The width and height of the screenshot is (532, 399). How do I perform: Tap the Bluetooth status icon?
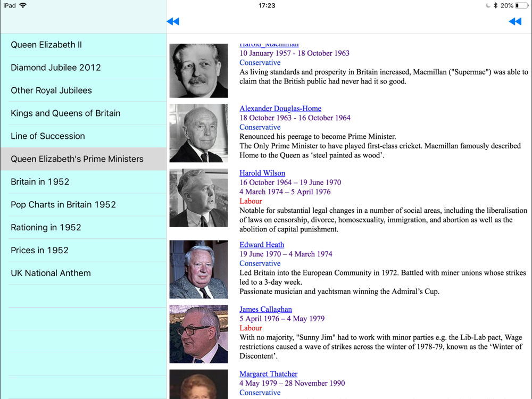point(495,5)
